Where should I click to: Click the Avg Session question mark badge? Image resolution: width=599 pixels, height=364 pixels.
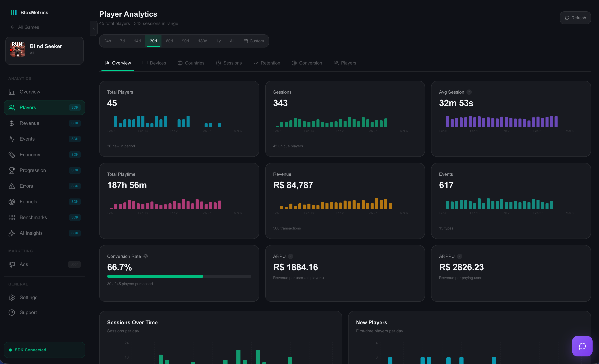[469, 92]
